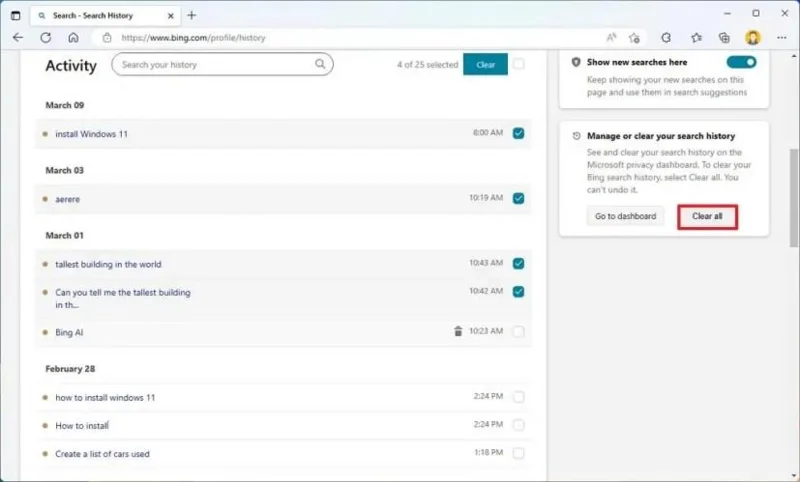Click the Activity heading
Viewport: 800px width, 482px height.
point(71,65)
